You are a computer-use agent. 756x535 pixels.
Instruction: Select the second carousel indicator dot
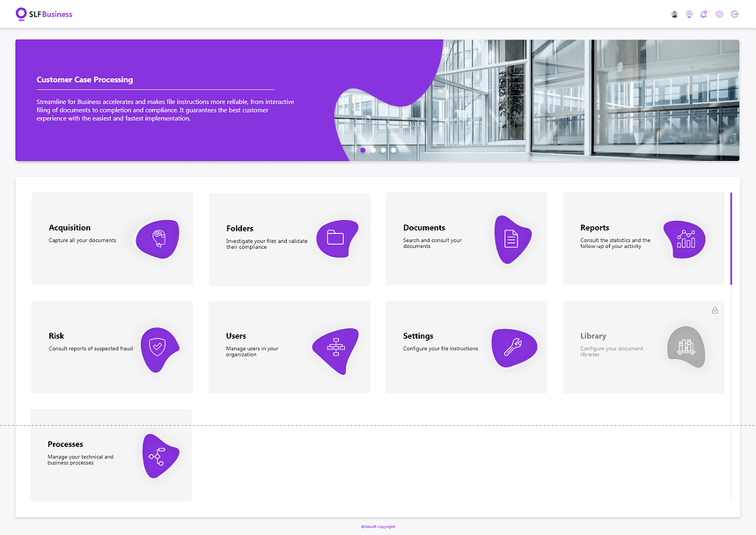(372, 150)
